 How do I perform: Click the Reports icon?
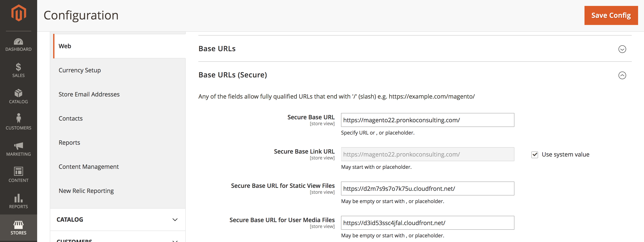18,199
